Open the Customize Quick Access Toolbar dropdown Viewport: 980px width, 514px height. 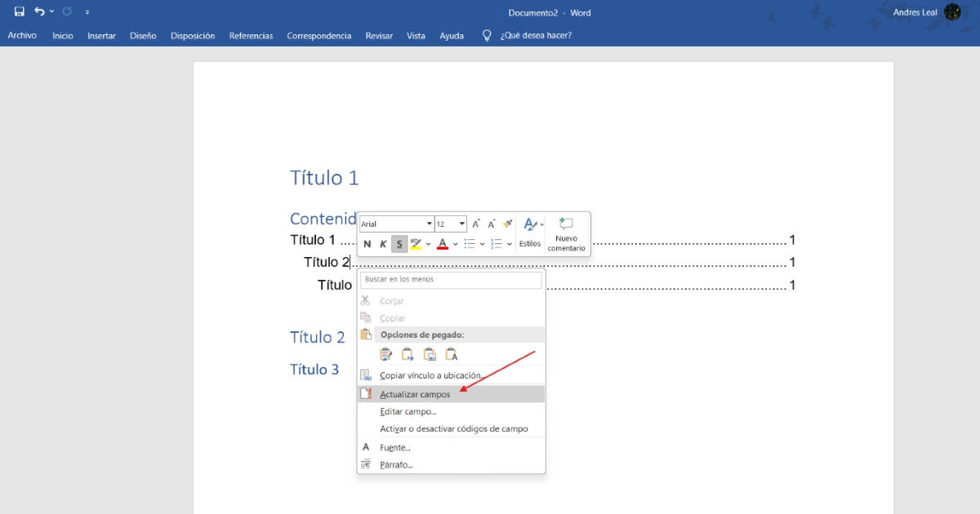87,12
